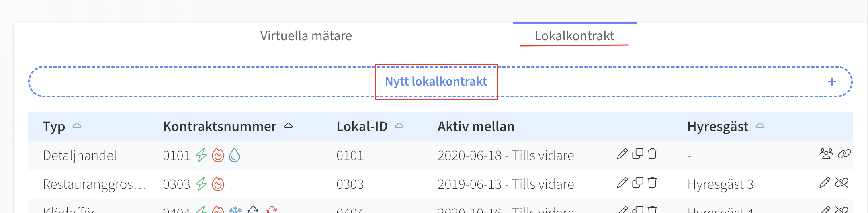This screenshot has height=213, width=868.
Task: Duplicate contract 0303 using copy icon
Action: pyautogui.click(x=638, y=183)
